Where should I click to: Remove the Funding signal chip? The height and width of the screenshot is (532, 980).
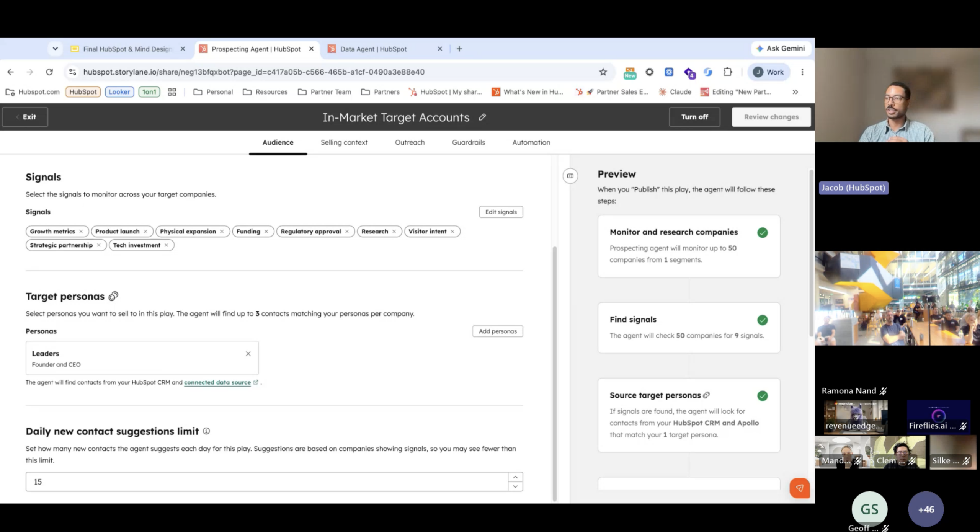pos(266,231)
